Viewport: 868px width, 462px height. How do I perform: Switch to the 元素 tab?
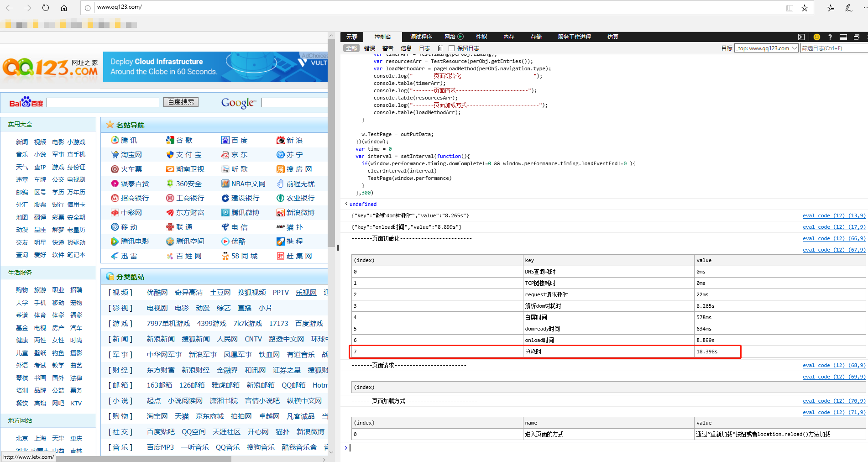point(351,37)
